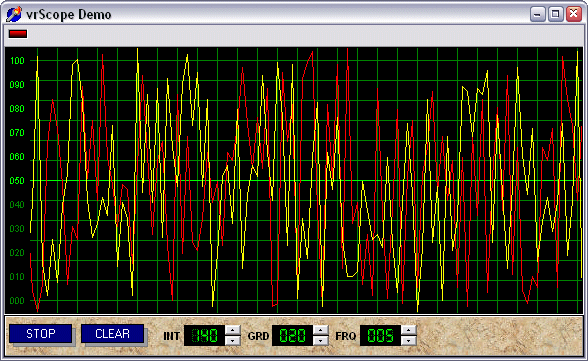
Task: Increase the INT value with up arrow
Action: point(232,330)
